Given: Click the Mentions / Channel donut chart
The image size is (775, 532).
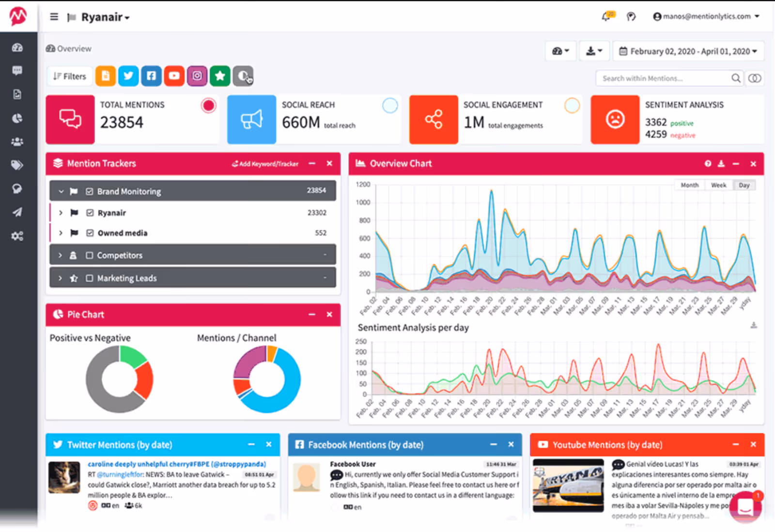Looking at the screenshot, I should coord(267,379).
